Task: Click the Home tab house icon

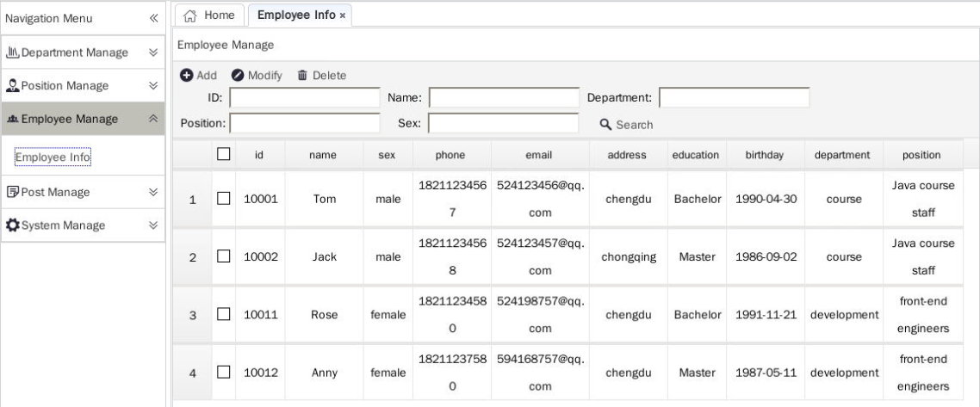Action: pos(190,15)
